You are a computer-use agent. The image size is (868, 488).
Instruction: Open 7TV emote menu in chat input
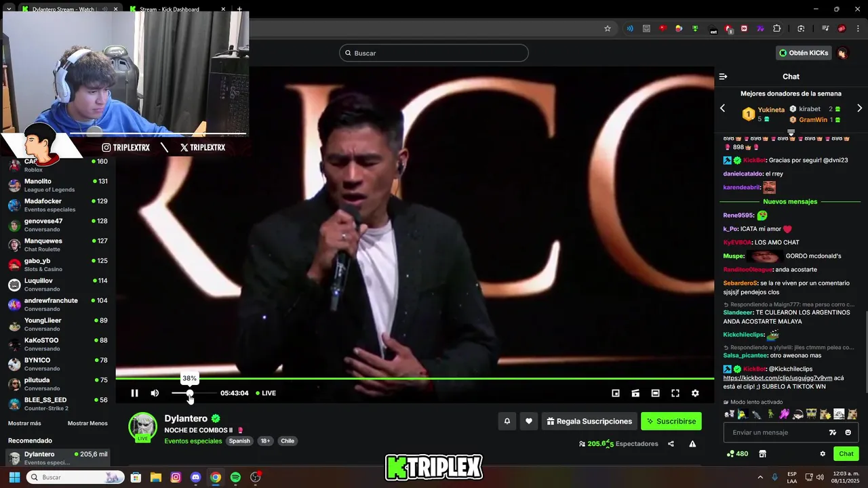pos(833,432)
